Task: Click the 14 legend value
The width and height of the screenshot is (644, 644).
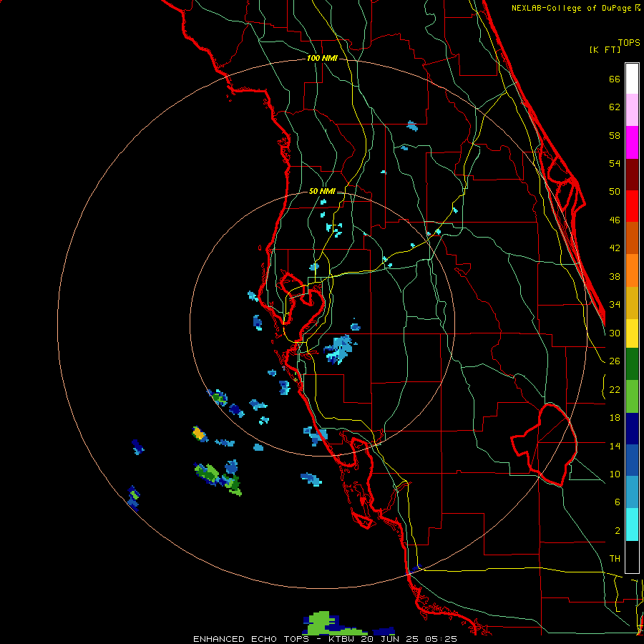Action: tap(615, 446)
